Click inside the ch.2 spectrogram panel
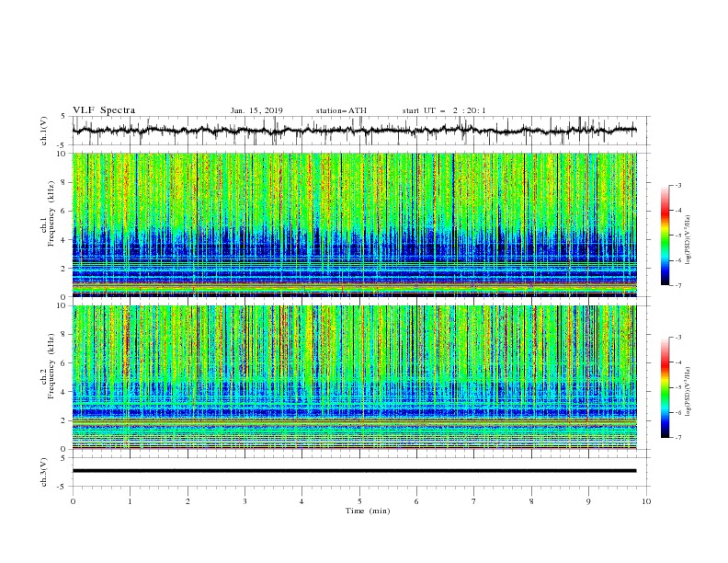Viewport: 728px width, 563px height. (x=354, y=377)
